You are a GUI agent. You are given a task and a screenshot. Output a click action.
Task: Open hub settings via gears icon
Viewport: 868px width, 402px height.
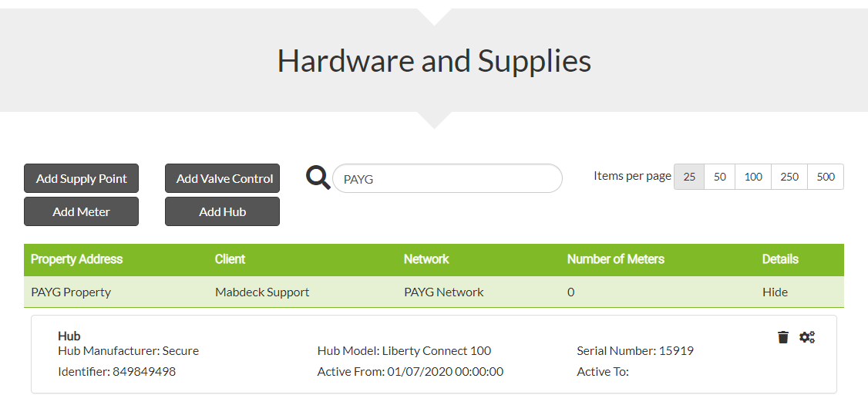[807, 337]
